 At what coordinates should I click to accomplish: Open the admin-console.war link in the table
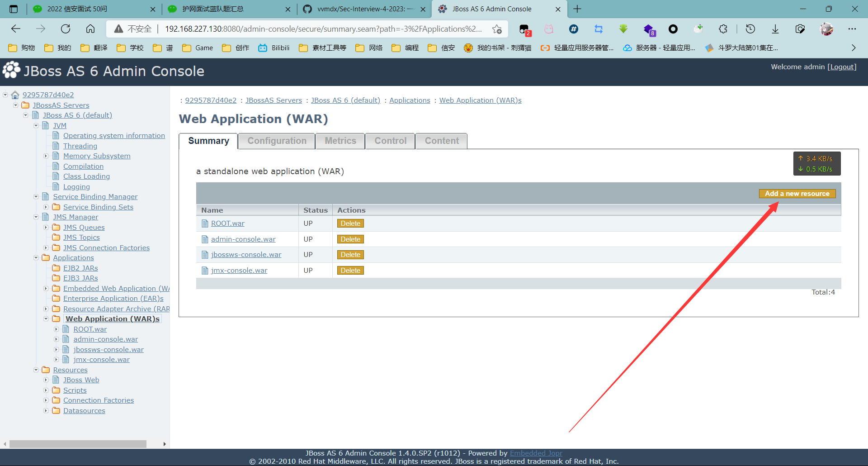243,239
